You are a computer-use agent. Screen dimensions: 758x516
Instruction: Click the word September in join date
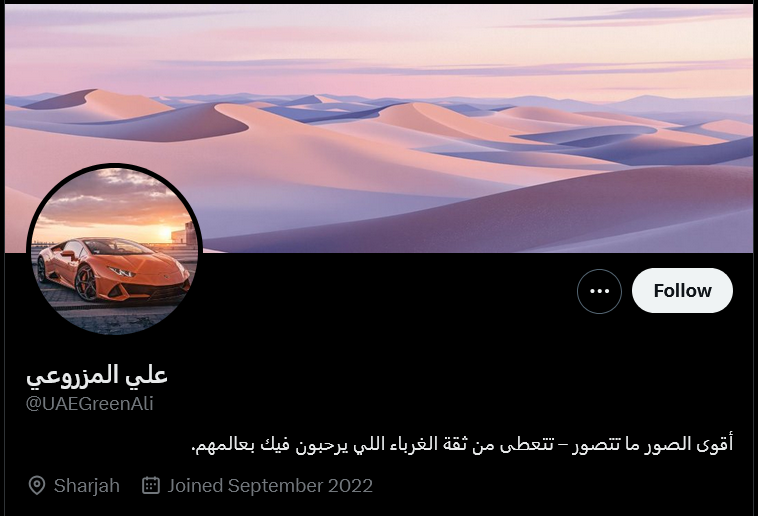coord(275,486)
